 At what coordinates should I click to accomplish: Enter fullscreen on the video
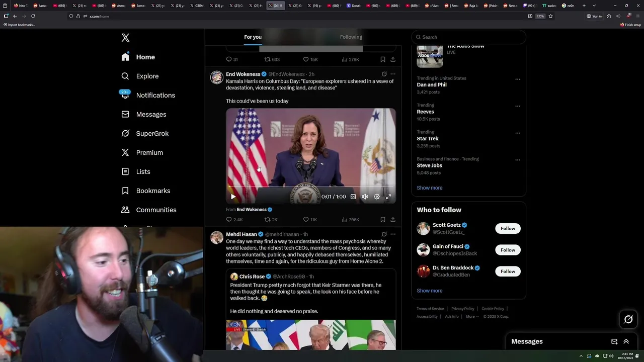click(x=388, y=197)
